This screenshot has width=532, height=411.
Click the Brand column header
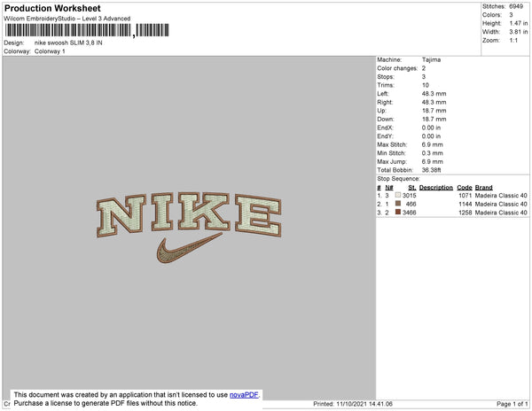pos(484,188)
